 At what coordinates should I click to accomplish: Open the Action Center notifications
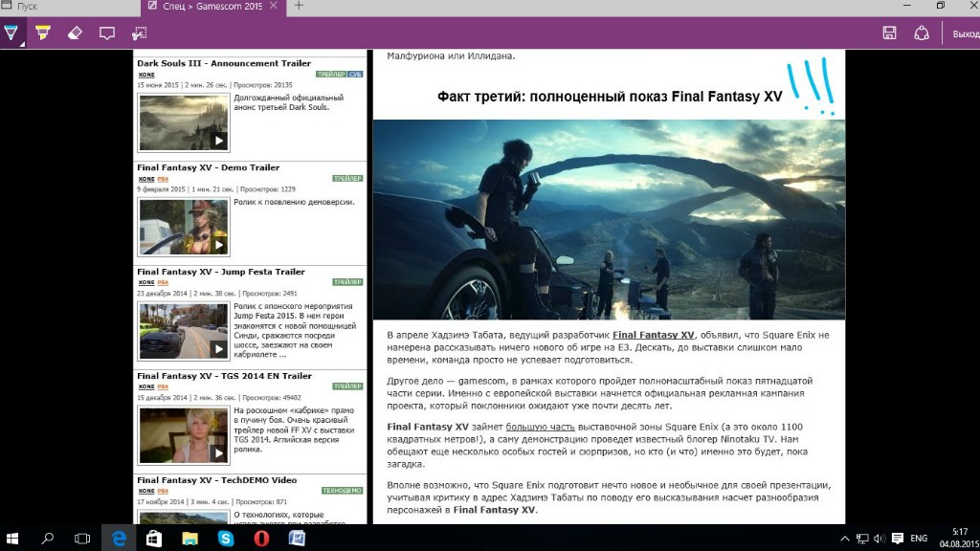898,538
